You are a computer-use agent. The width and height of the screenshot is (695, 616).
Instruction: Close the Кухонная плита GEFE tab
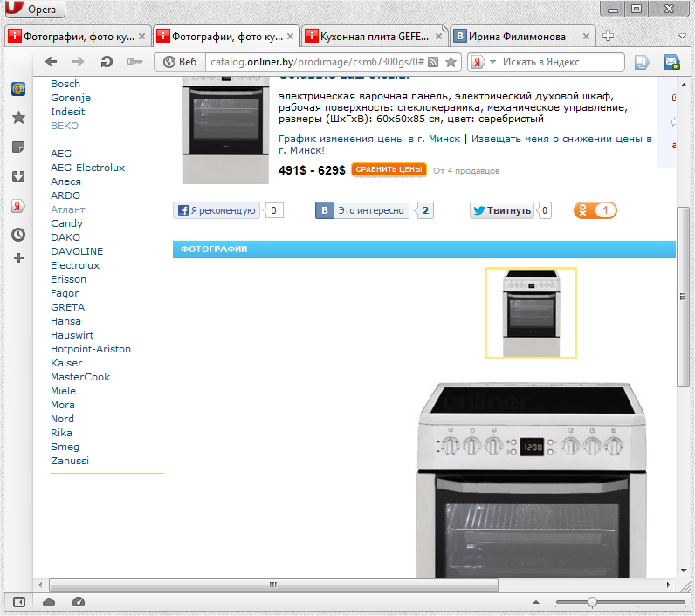438,37
